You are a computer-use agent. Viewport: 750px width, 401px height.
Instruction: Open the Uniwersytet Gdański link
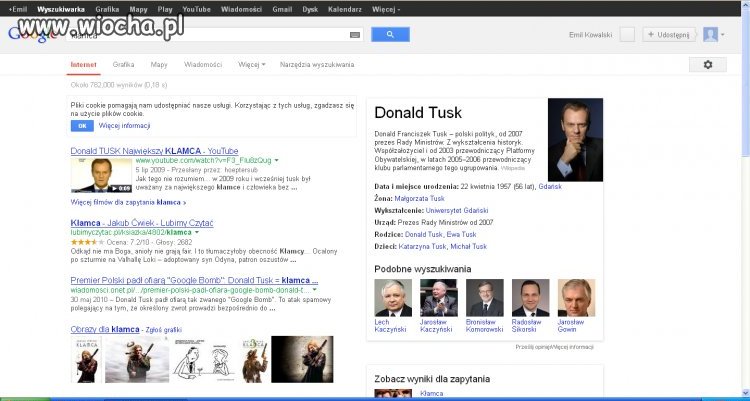point(457,211)
